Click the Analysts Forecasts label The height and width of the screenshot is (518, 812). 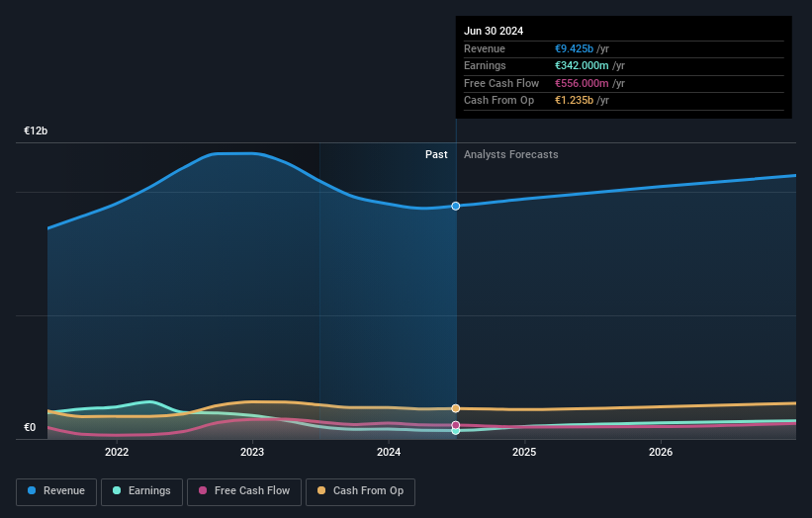(x=511, y=155)
